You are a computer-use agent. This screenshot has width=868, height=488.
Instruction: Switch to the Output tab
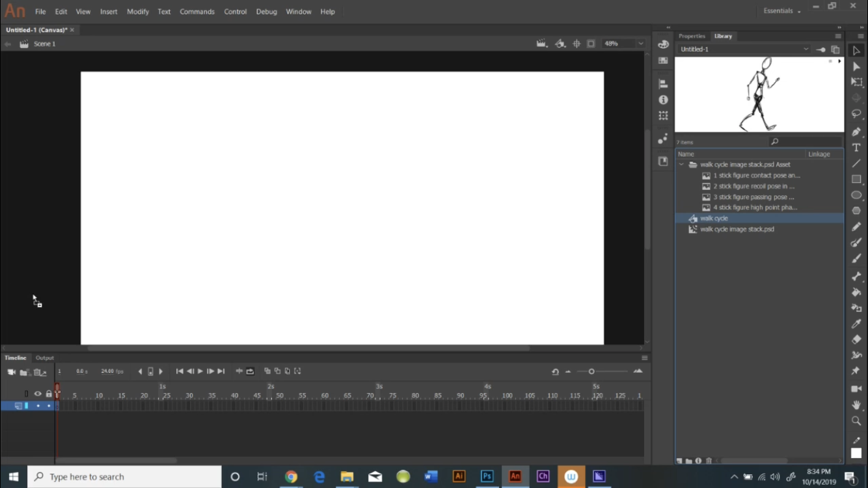(x=44, y=357)
